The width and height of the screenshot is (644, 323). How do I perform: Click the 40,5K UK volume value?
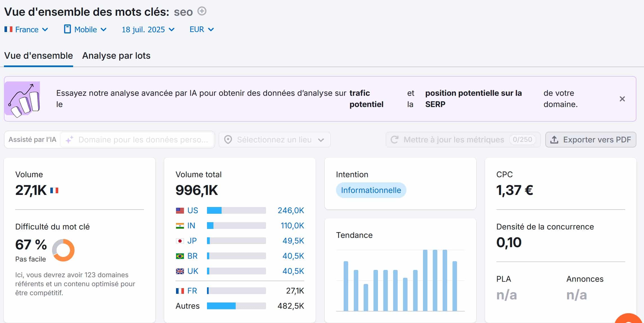point(293,271)
